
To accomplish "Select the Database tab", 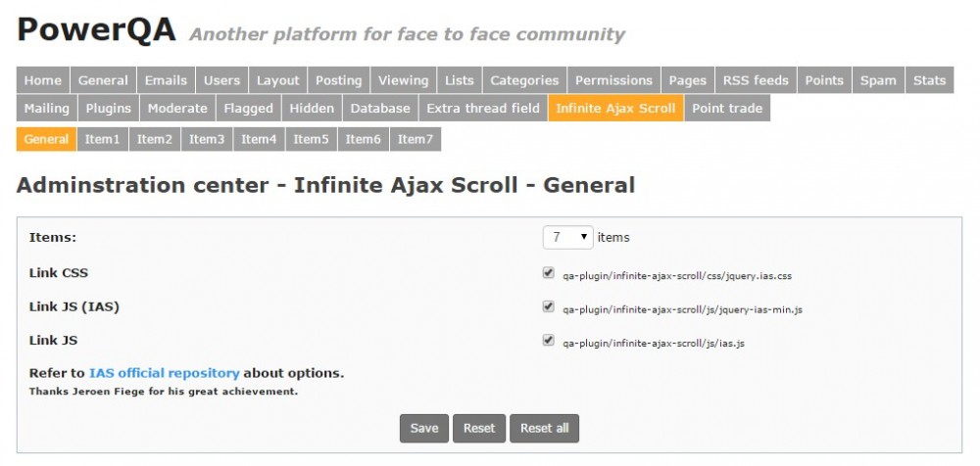I will point(380,109).
